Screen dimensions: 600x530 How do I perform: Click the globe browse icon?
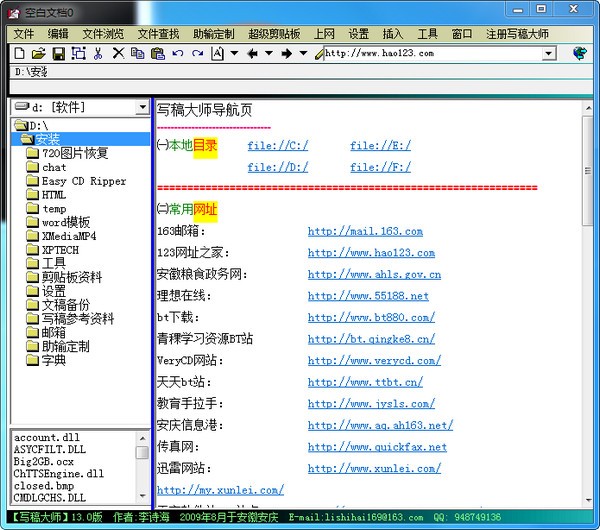click(x=580, y=53)
